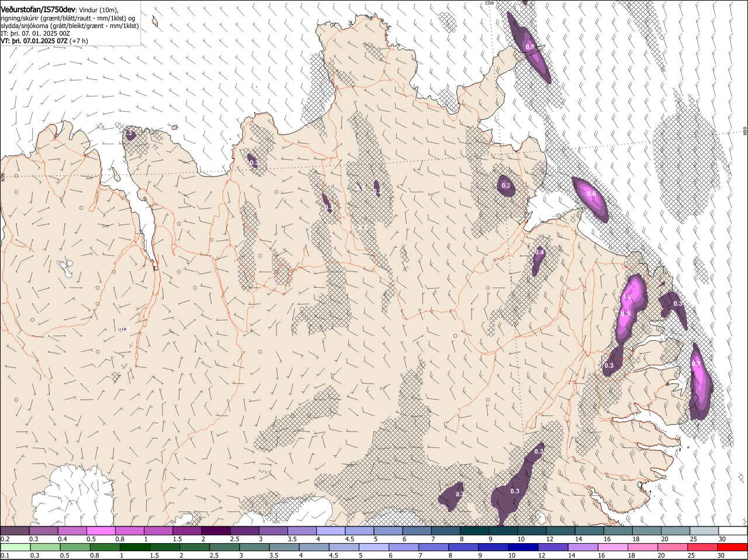Click the '15W' longitude label

tap(489, 3)
